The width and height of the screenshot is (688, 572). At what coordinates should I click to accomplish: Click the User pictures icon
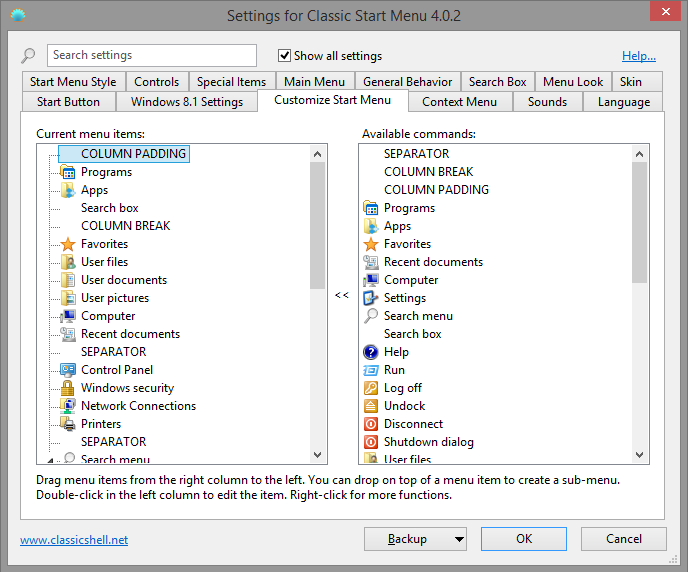click(68, 298)
